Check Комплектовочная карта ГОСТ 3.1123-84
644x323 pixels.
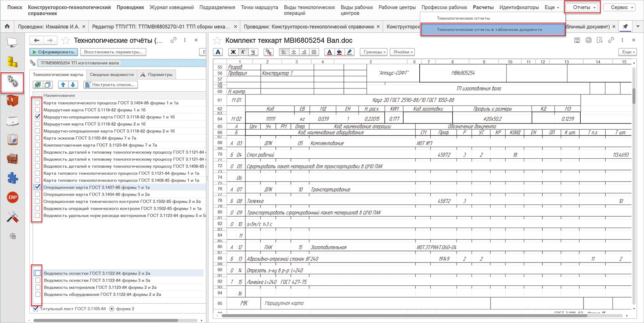click(x=38, y=145)
